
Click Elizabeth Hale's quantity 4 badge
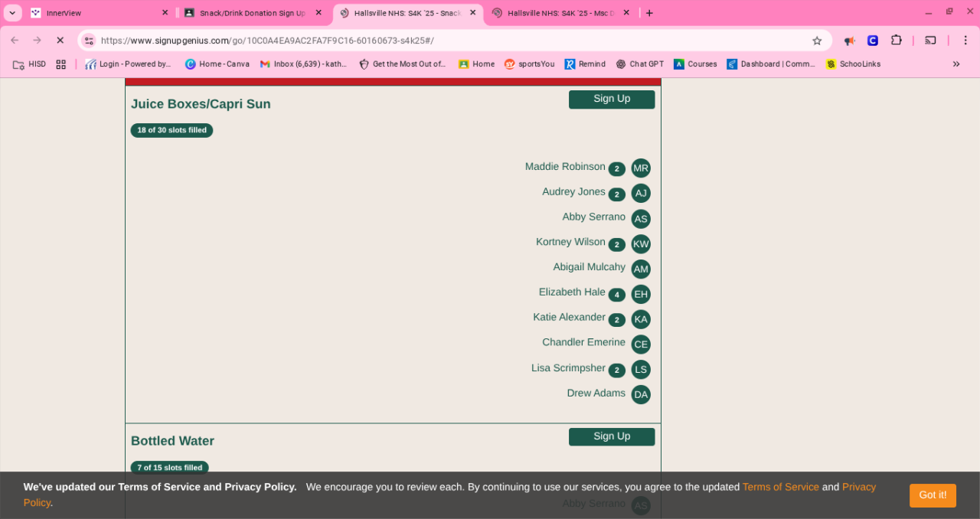(617, 295)
